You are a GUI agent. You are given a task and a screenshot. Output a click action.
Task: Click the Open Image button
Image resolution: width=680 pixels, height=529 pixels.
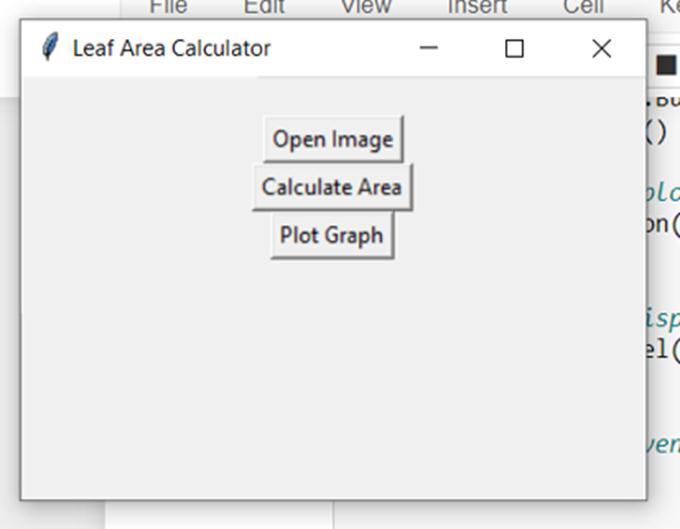coord(333,139)
